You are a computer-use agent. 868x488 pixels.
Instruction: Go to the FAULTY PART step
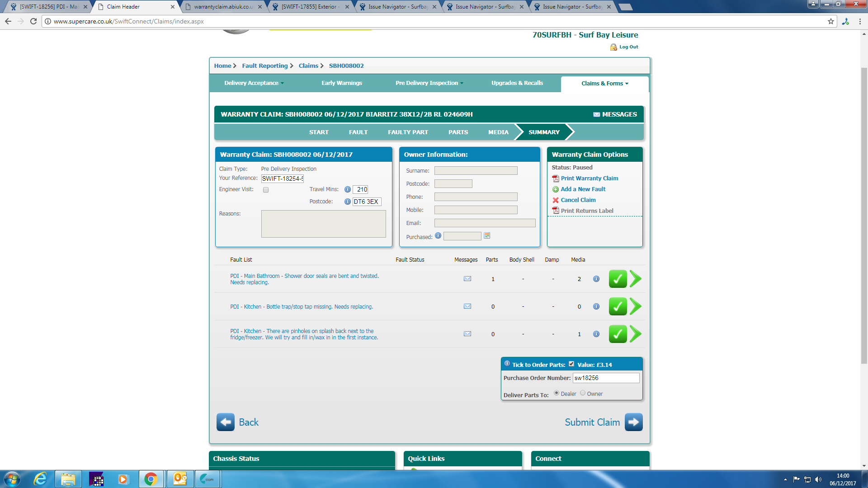pyautogui.click(x=408, y=132)
